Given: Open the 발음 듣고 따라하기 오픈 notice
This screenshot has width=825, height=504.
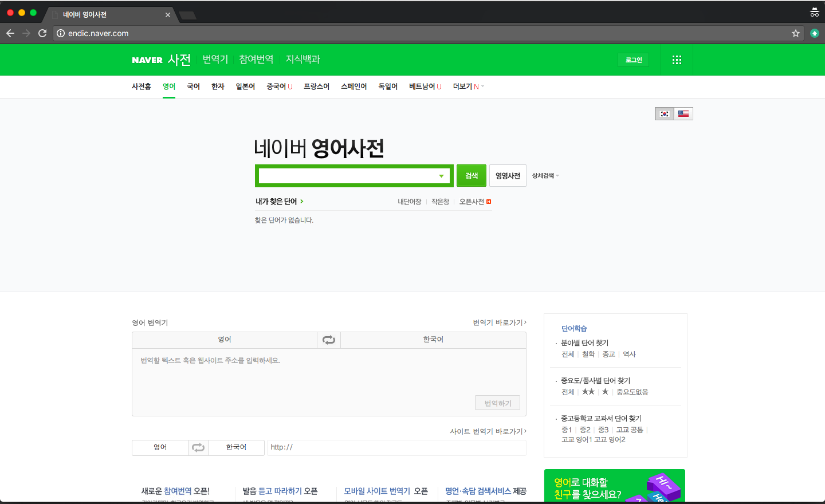Looking at the screenshot, I should click(x=280, y=491).
